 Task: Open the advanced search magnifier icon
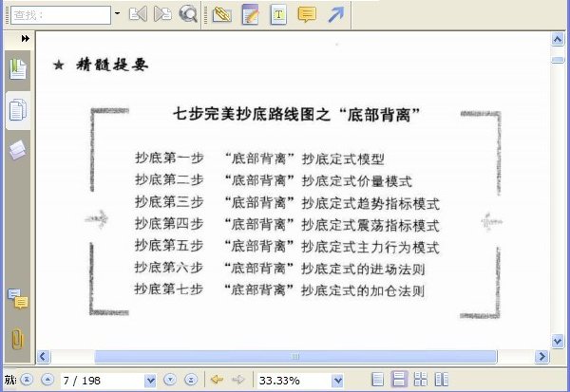(x=188, y=14)
